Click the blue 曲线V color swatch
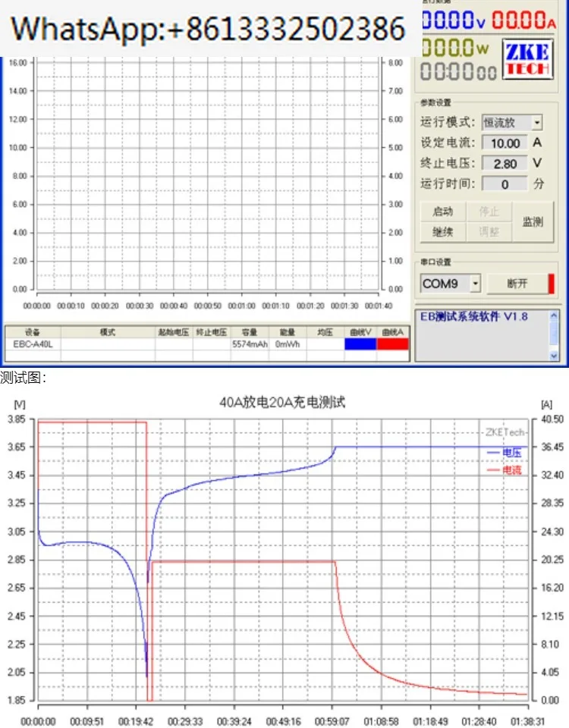This screenshot has height=728, width=569. tap(360, 344)
